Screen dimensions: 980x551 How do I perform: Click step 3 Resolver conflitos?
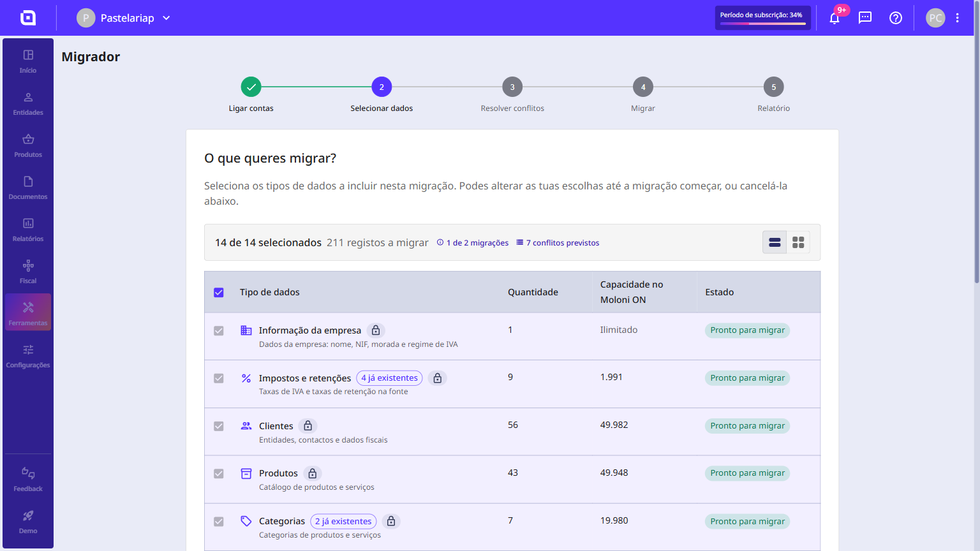[512, 87]
